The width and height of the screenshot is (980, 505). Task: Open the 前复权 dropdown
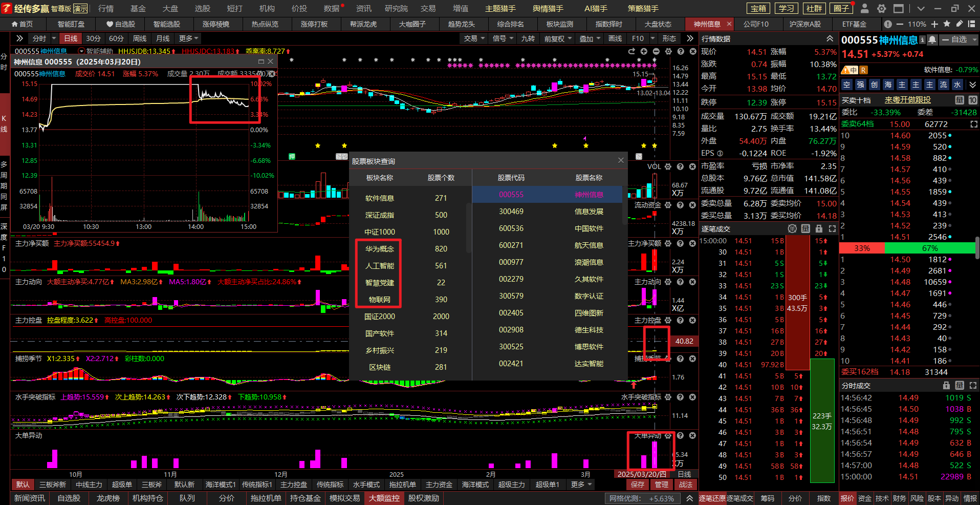pyautogui.click(x=558, y=38)
